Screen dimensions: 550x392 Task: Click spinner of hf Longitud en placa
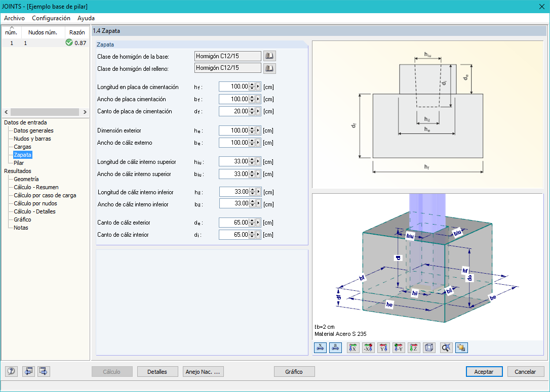(x=252, y=87)
